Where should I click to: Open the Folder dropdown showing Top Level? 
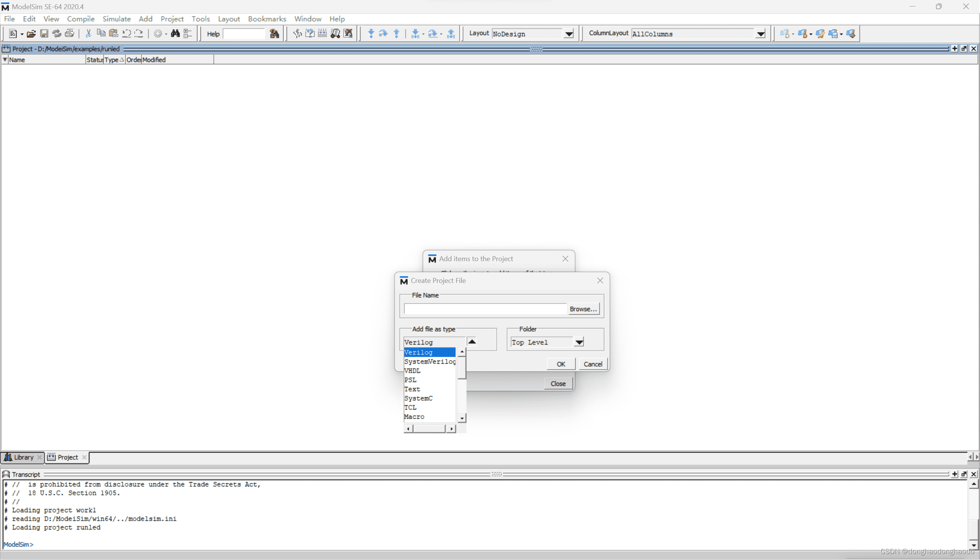[x=579, y=342]
